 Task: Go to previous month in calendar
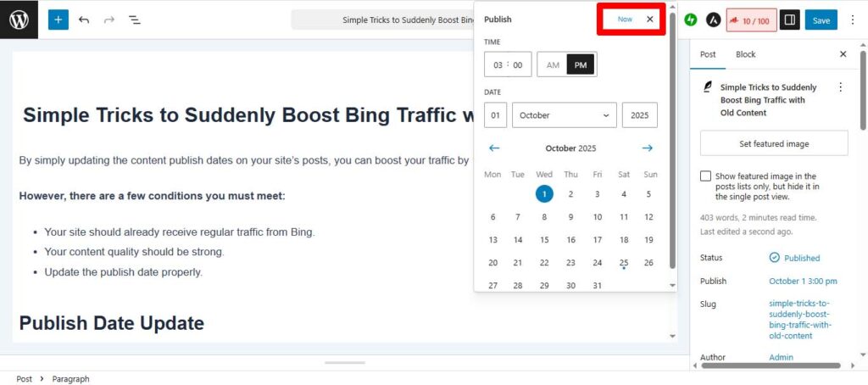tap(494, 148)
